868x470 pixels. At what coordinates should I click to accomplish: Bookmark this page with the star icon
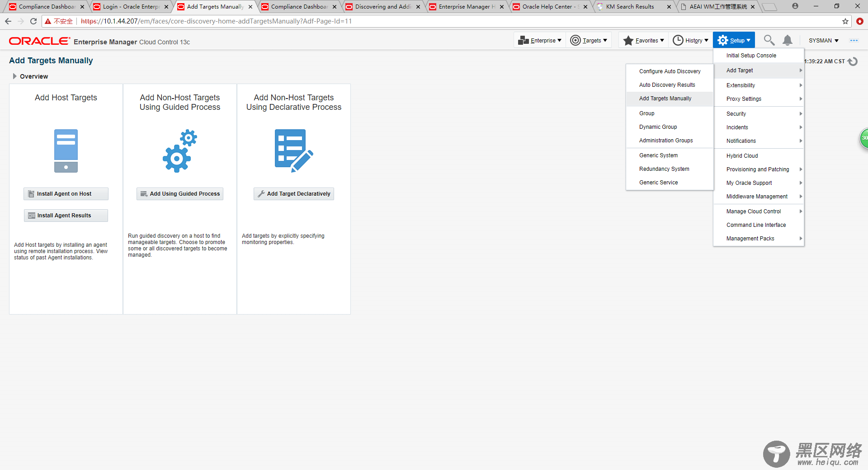pos(845,21)
